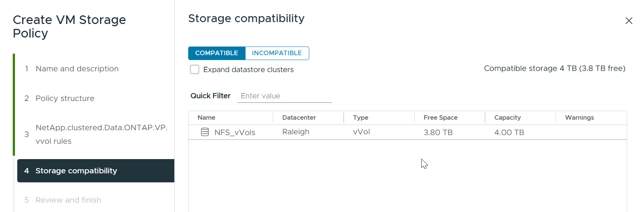
Task: Click the Warnings column header
Action: point(579,117)
